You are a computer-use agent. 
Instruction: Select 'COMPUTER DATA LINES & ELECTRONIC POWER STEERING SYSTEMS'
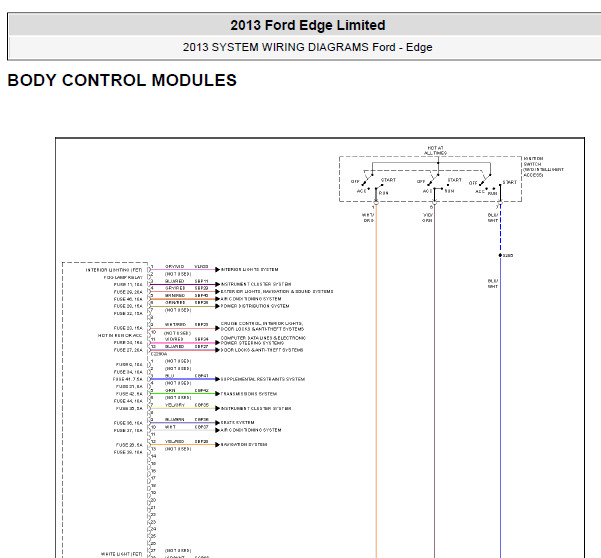coord(263,340)
